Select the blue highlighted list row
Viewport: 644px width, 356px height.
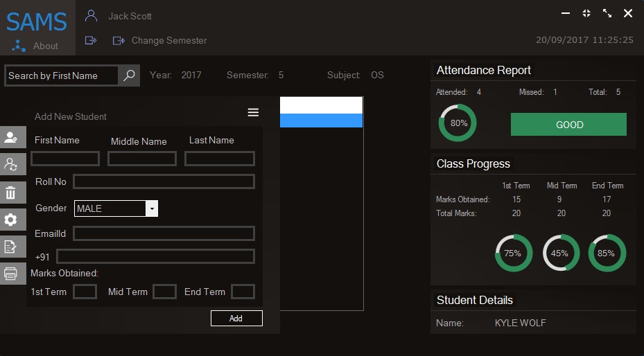321,121
